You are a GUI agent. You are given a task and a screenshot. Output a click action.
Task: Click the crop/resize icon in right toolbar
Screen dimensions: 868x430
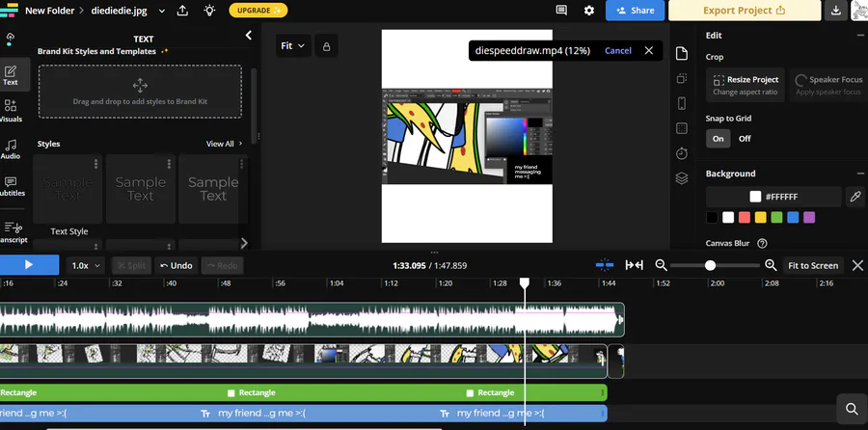(x=682, y=79)
